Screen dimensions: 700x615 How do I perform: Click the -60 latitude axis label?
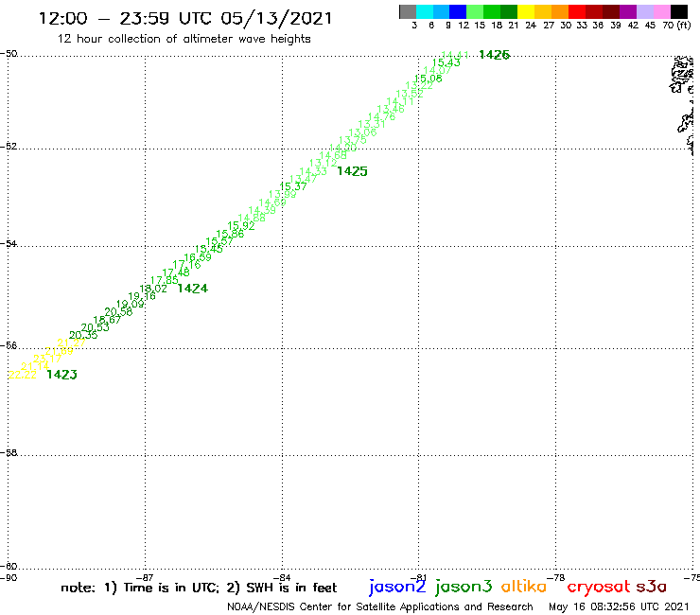[9, 567]
